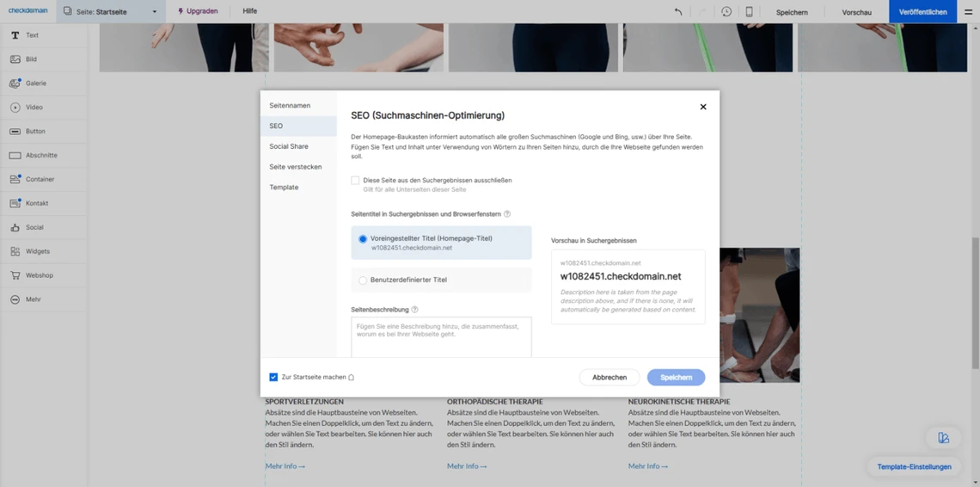Viewport: 980px width, 487px height.
Task: Switch to mobile view icon
Action: [x=749, y=12]
